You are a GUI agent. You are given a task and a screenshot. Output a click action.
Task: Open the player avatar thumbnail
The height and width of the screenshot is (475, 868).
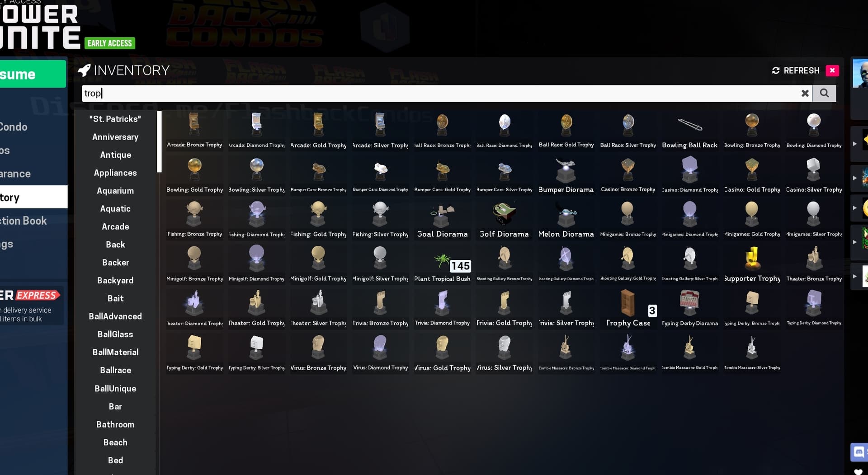click(x=860, y=73)
